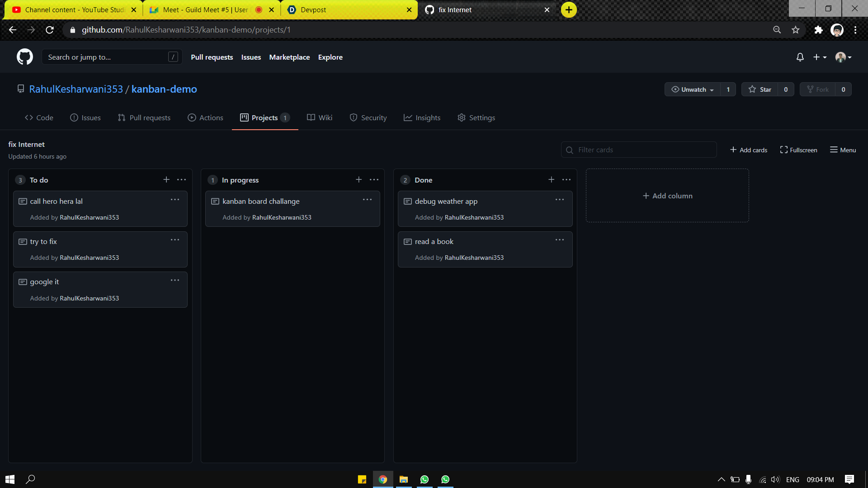Image resolution: width=868 pixels, height=488 pixels.
Task: Star the kanban-demo repository
Action: [760, 89]
